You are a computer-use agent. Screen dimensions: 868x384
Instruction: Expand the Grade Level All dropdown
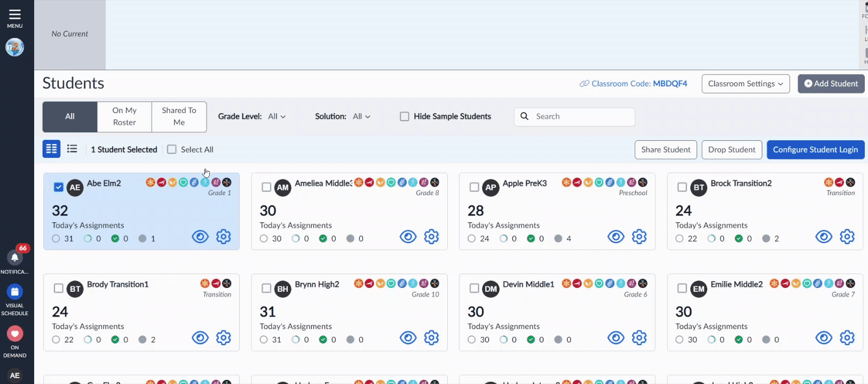coord(277,116)
